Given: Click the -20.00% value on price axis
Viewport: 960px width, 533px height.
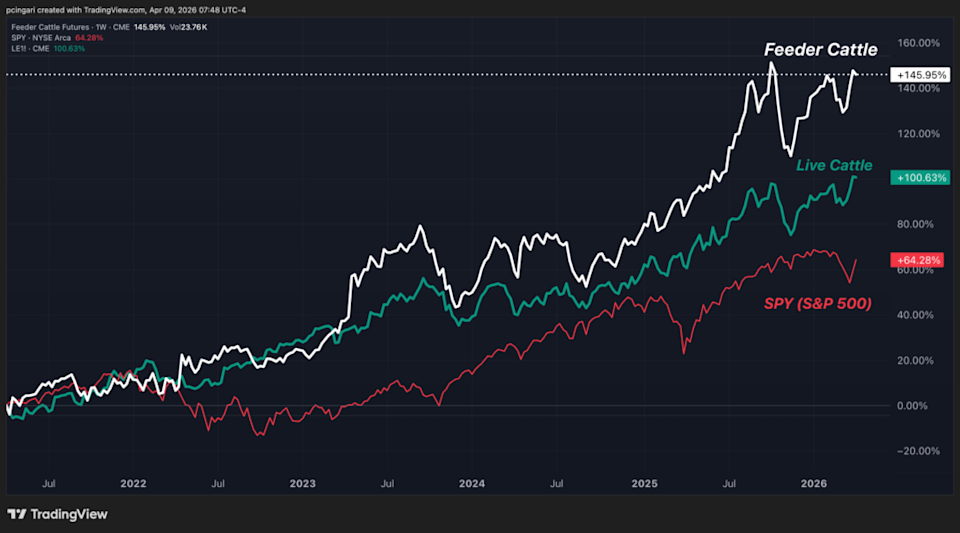Looking at the screenshot, I should pos(919,450).
